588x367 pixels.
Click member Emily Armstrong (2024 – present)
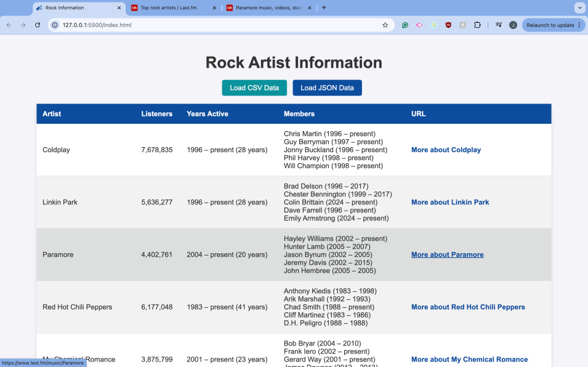click(x=336, y=218)
